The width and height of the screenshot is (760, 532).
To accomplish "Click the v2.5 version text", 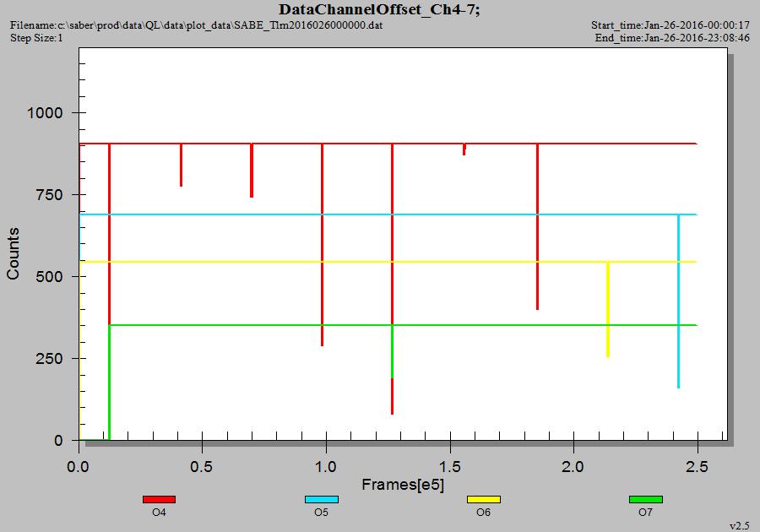I will tap(740, 526).
